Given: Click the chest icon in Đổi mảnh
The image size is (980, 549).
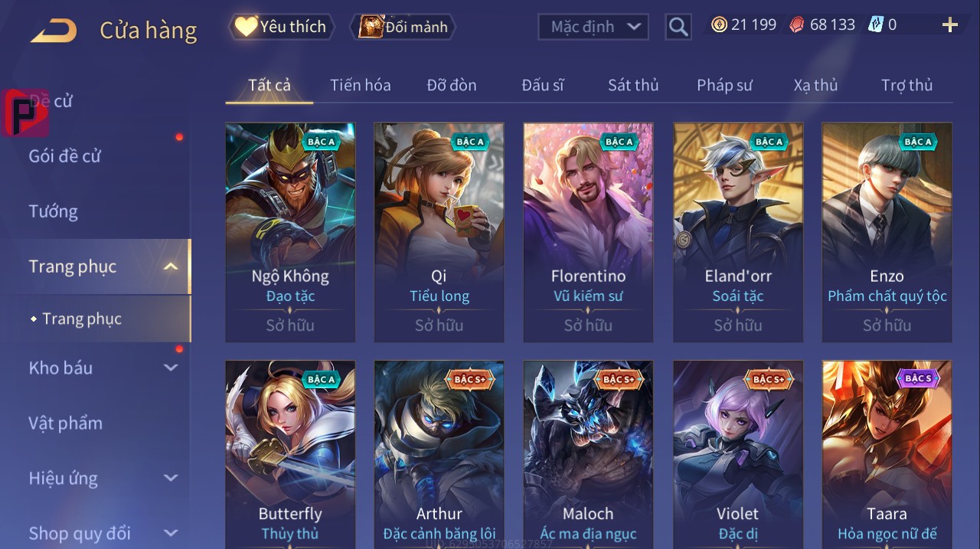Looking at the screenshot, I should click(371, 27).
